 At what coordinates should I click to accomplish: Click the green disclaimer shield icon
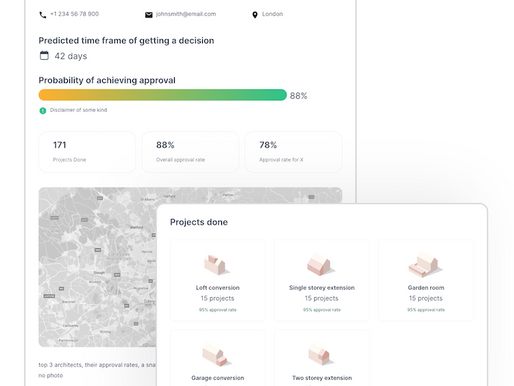tap(43, 110)
